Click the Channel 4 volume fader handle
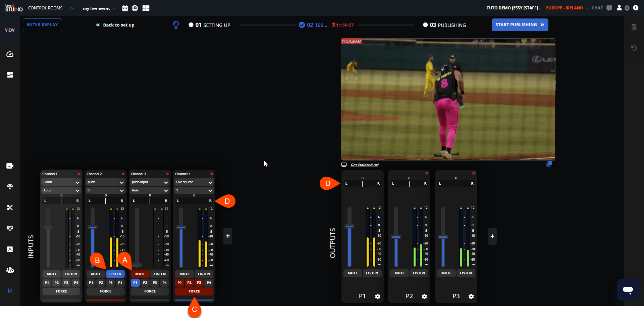 coord(181,227)
